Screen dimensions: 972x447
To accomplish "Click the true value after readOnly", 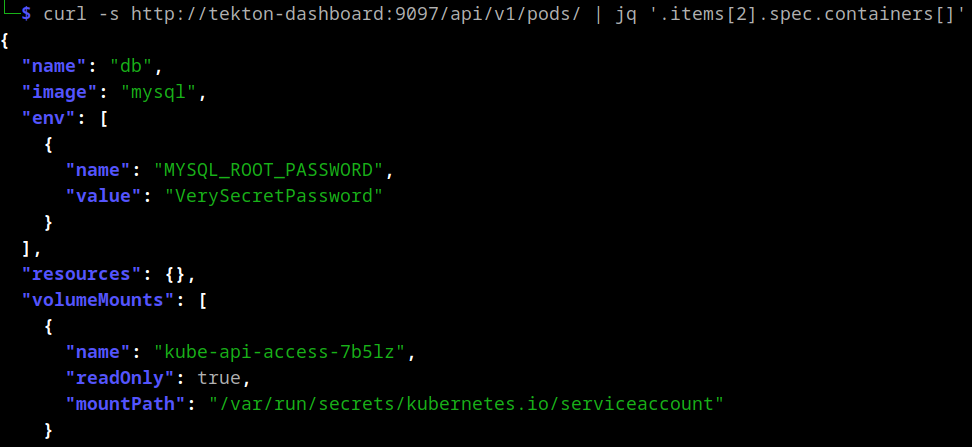I will coord(218,378).
